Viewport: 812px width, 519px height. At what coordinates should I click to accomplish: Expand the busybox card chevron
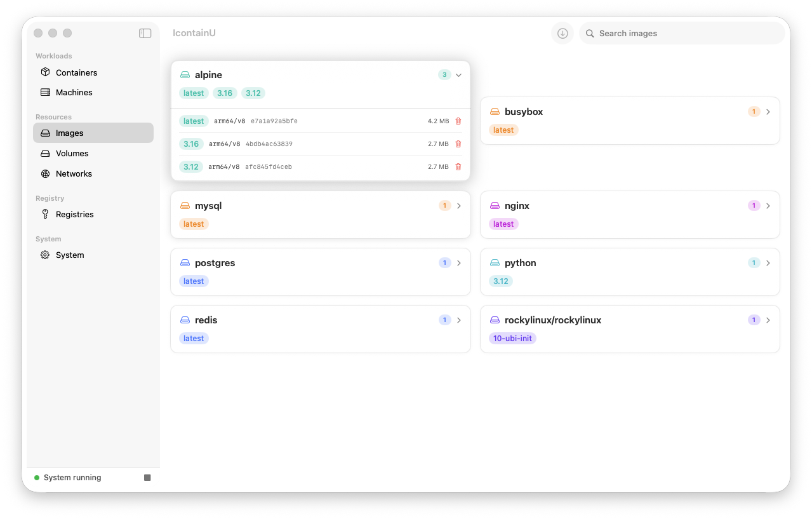pos(768,112)
